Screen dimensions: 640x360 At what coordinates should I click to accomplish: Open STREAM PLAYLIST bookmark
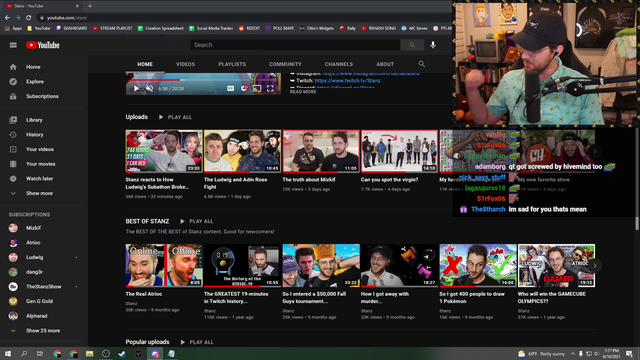pyautogui.click(x=113, y=28)
